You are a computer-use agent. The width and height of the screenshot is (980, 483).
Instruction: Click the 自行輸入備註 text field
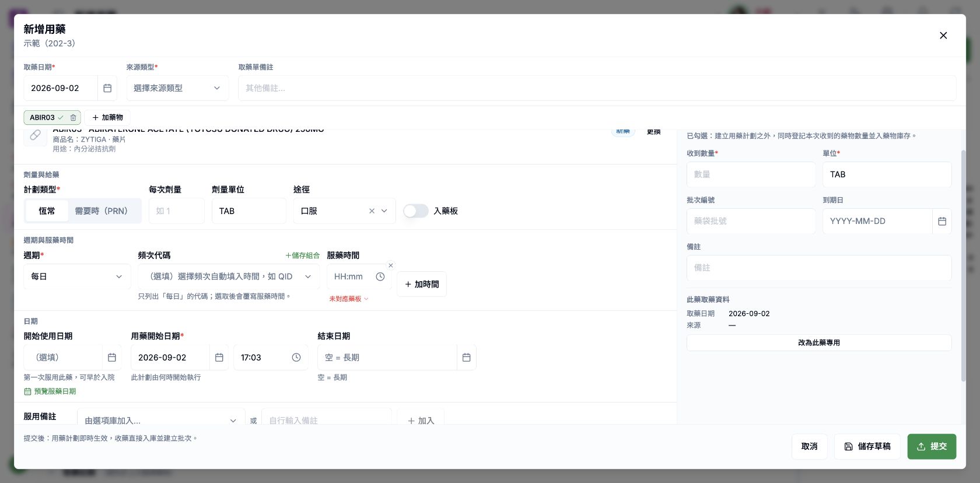(327, 420)
